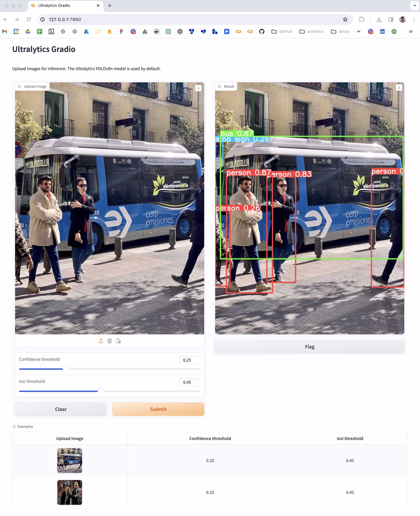Click the IoU threshold number field
Image resolution: width=420 pixels, height=516 pixels.
[189, 382]
